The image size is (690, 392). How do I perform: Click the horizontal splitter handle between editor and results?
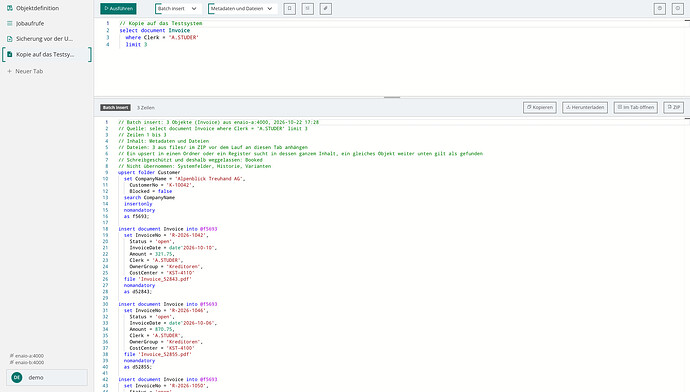tap(392, 97)
